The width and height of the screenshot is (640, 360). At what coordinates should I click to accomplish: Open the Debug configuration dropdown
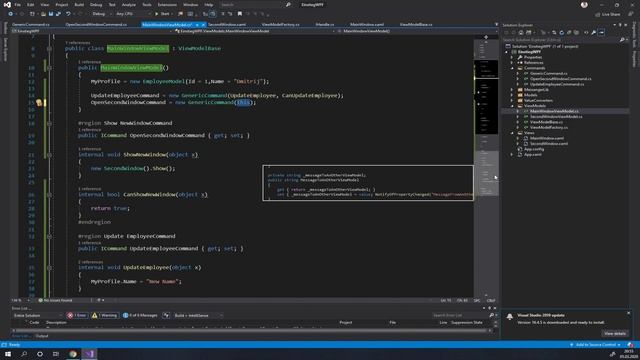click(x=101, y=14)
